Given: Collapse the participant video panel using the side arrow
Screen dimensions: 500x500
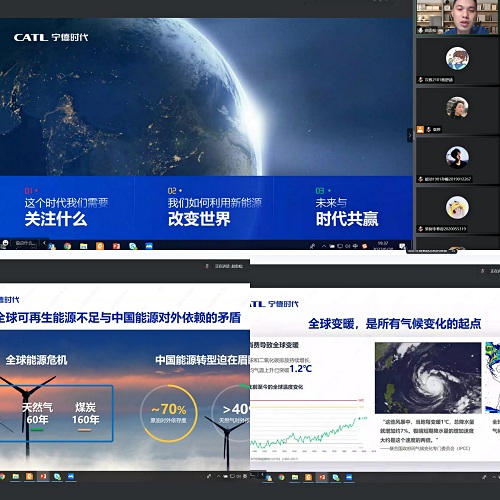Looking at the screenshot, I should [410, 135].
